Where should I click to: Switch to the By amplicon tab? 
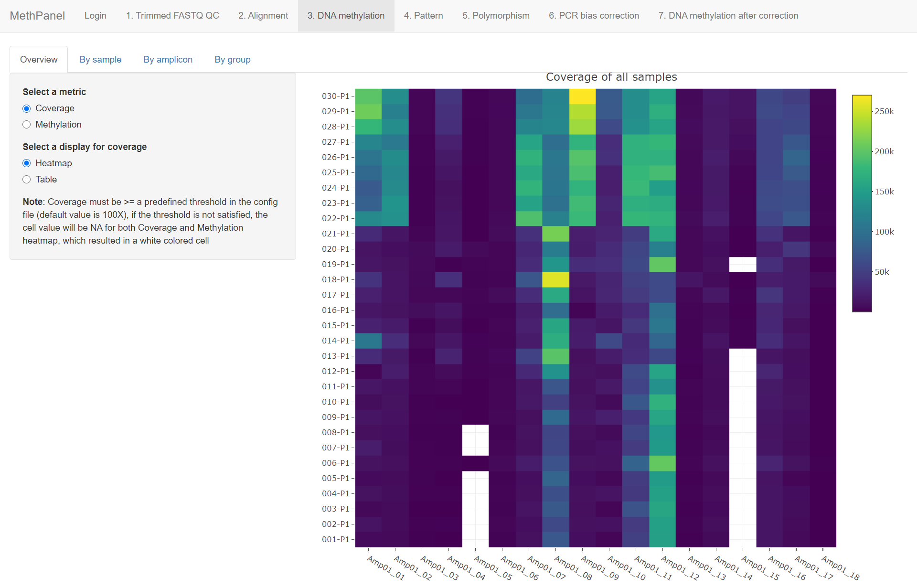point(168,60)
